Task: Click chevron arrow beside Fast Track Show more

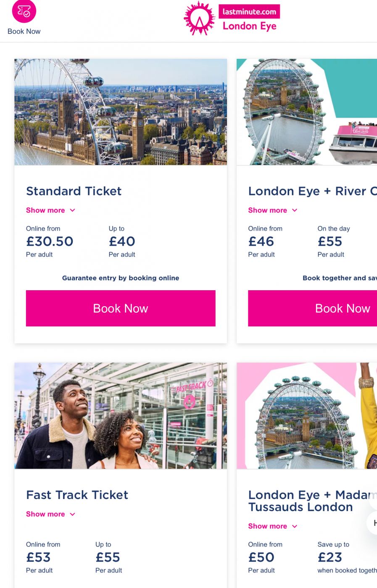Action: pyautogui.click(x=72, y=514)
